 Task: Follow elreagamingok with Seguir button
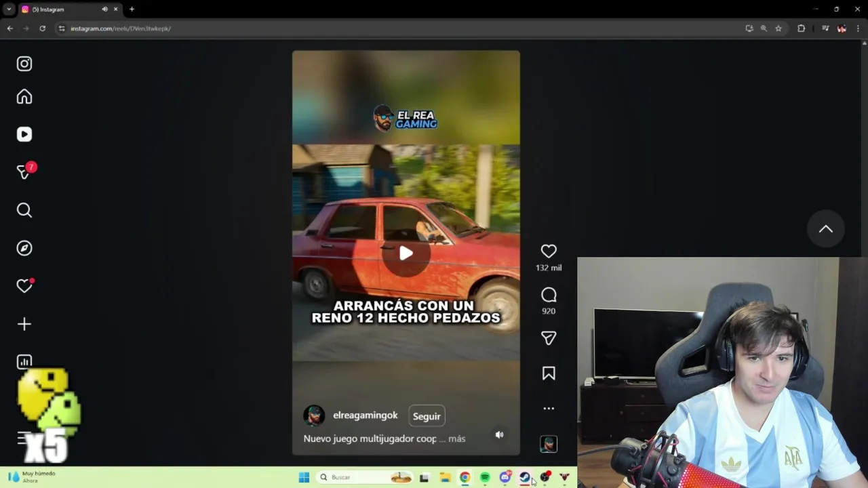point(427,416)
